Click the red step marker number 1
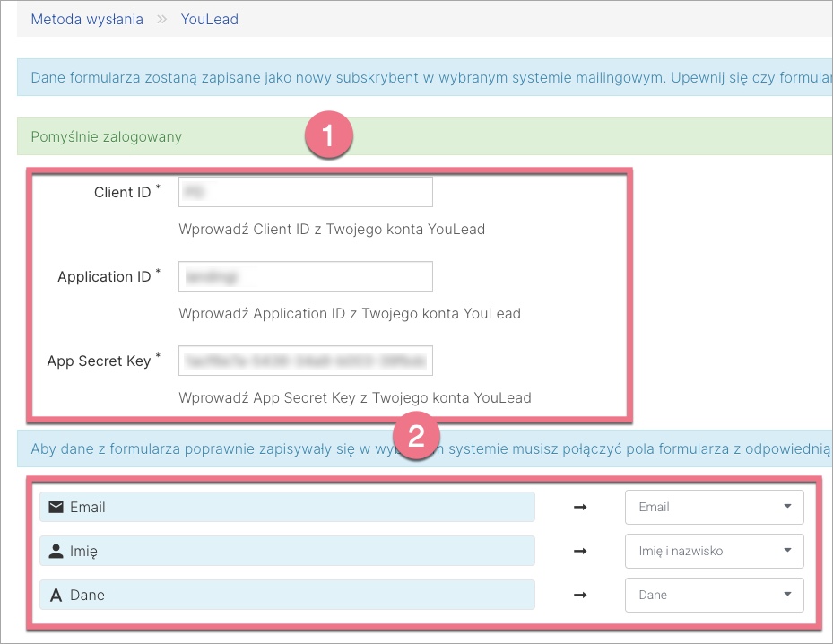The image size is (833, 644). (x=327, y=136)
